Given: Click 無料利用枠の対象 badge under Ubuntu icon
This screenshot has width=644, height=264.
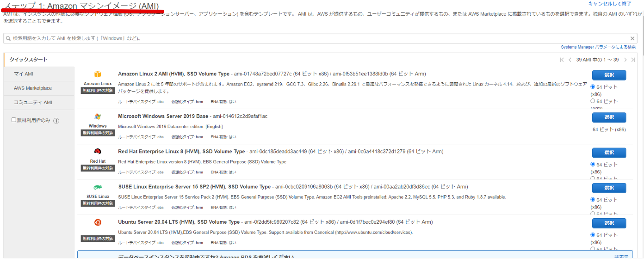Looking at the screenshot, I should click(x=98, y=238).
